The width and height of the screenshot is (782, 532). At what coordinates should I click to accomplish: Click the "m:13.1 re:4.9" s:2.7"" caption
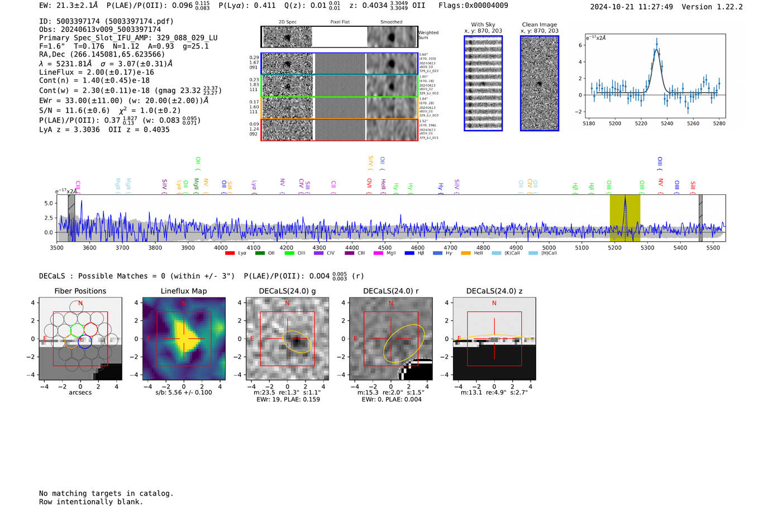point(494,392)
